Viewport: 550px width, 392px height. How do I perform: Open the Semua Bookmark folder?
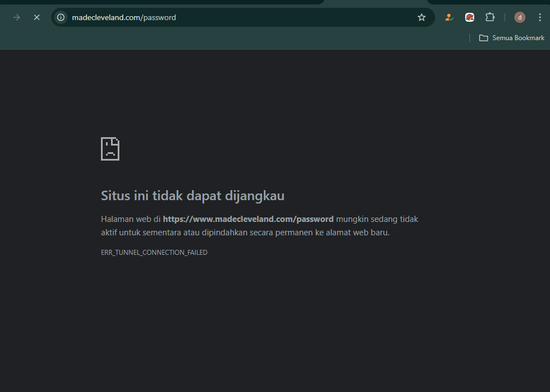pos(512,38)
